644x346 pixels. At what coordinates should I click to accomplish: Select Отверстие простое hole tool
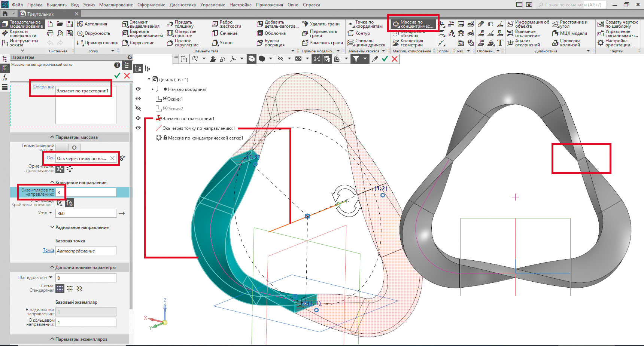click(182, 33)
